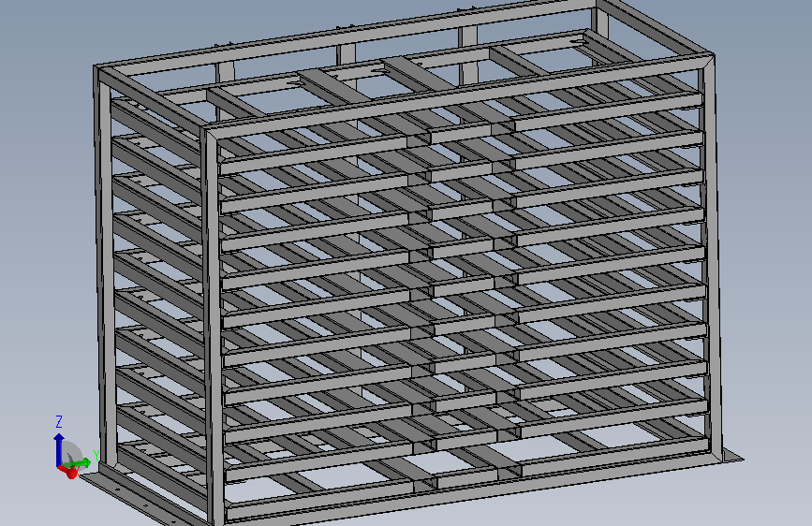Click the blue Z axis arrow of triad
The image size is (812, 526).
click(x=58, y=449)
